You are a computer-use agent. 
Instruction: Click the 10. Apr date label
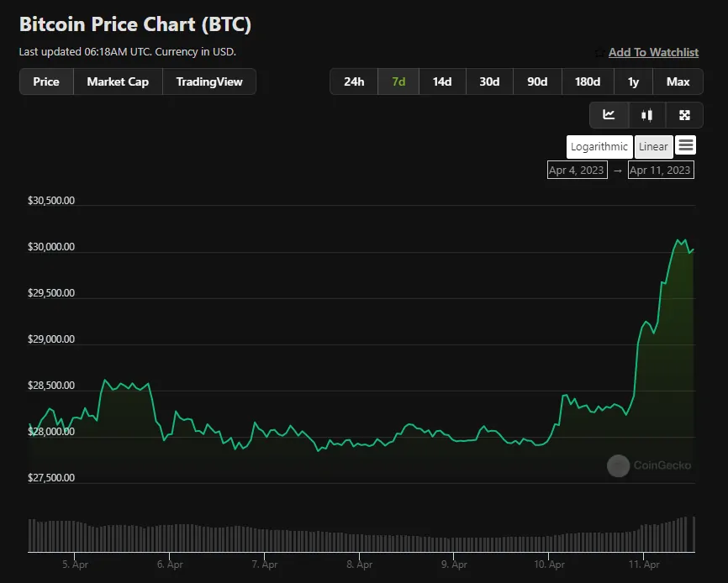click(x=549, y=565)
